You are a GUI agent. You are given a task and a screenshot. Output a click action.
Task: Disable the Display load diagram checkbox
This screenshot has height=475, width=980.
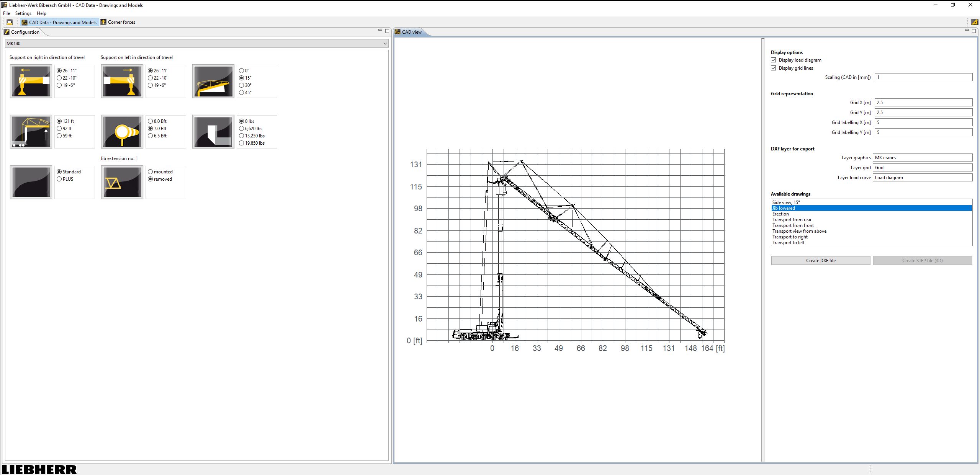tap(774, 60)
